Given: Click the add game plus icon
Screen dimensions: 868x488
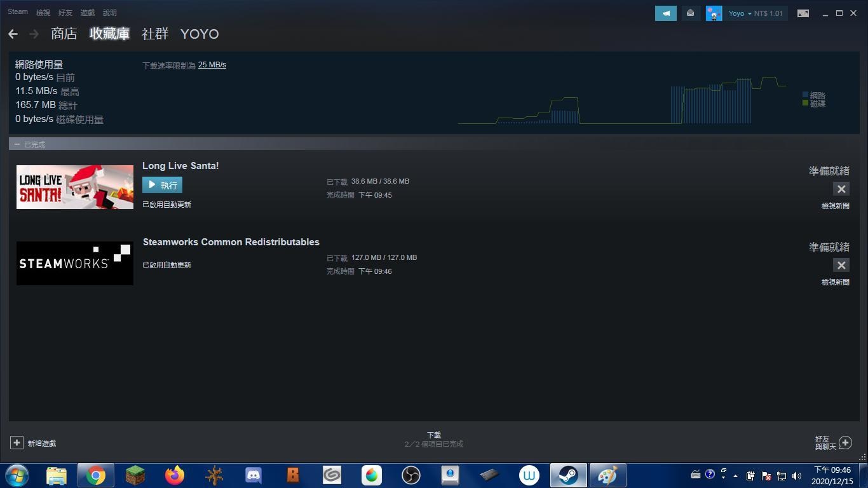Looking at the screenshot, I should [17, 443].
